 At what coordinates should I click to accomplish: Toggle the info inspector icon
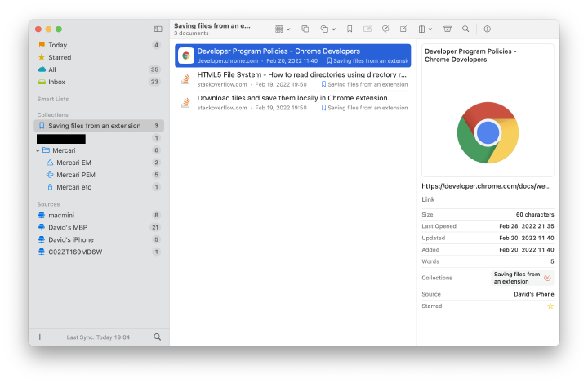[487, 29]
